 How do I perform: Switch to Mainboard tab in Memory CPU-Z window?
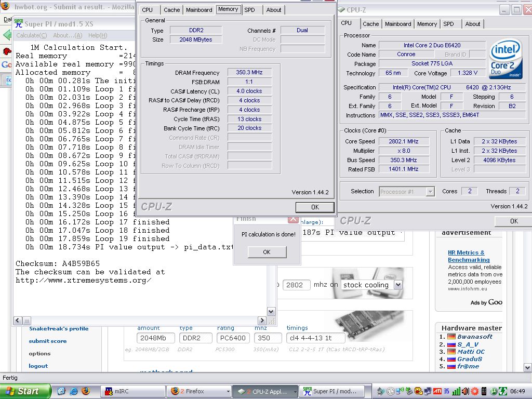pyautogui.click(x=199, y=10)
